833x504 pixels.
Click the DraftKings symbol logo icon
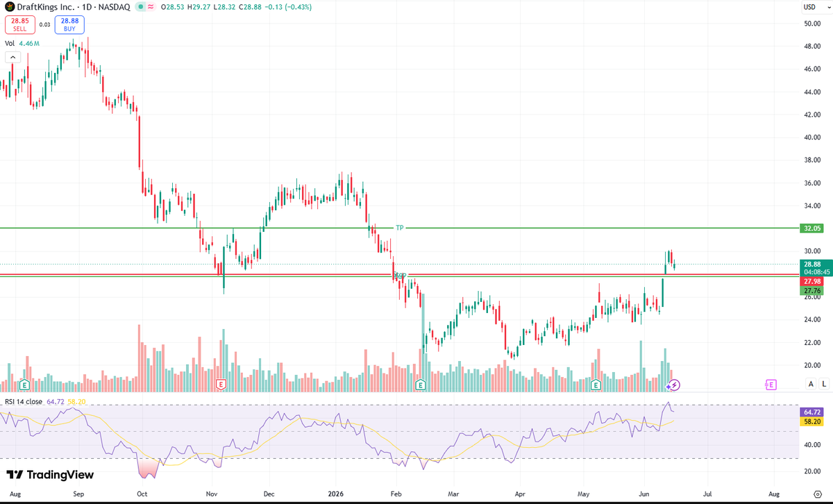click(10, 6)
